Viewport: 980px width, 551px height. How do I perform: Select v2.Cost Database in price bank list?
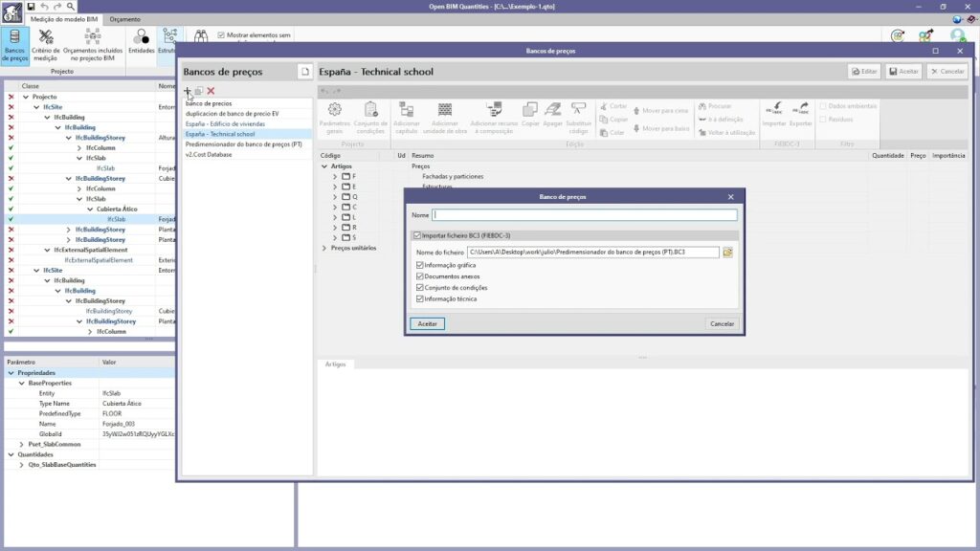coord(209,155)
